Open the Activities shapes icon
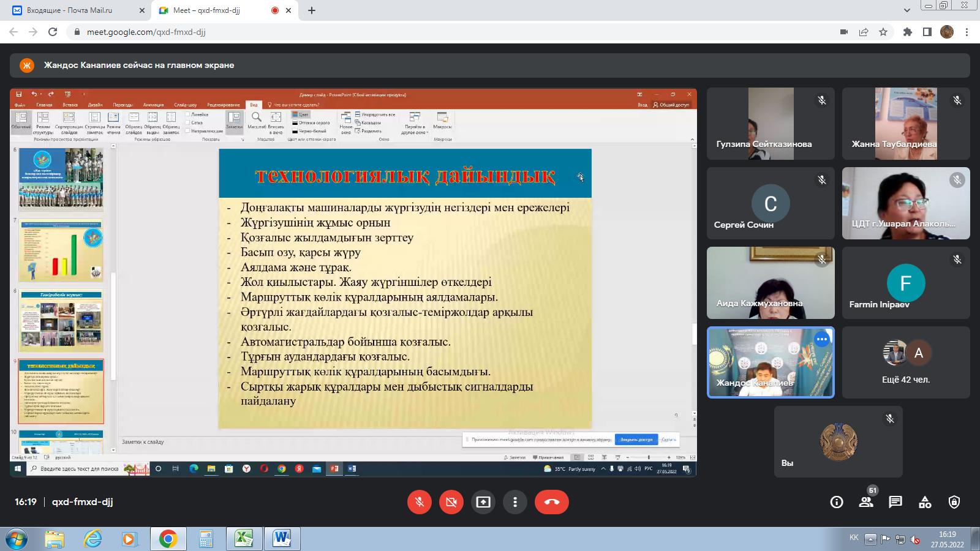Screen dimensions: 980x551 tap(925, 502)
